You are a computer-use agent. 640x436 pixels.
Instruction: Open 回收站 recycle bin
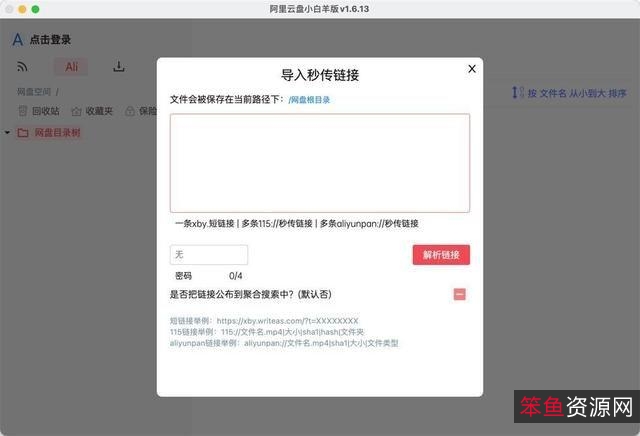[x=39, y=111]
